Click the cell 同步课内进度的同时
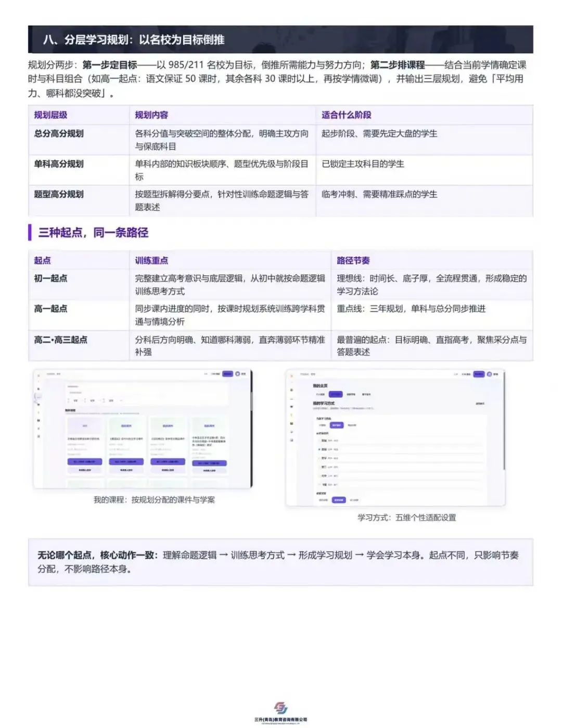 [230, 315]
